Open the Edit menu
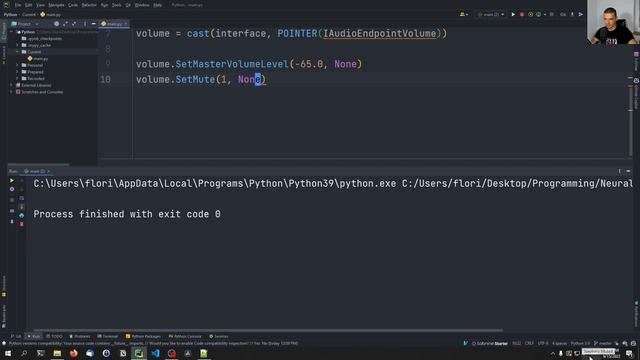Image resolution: width=640 pixels, height=360 pixels. pos(29,5)
